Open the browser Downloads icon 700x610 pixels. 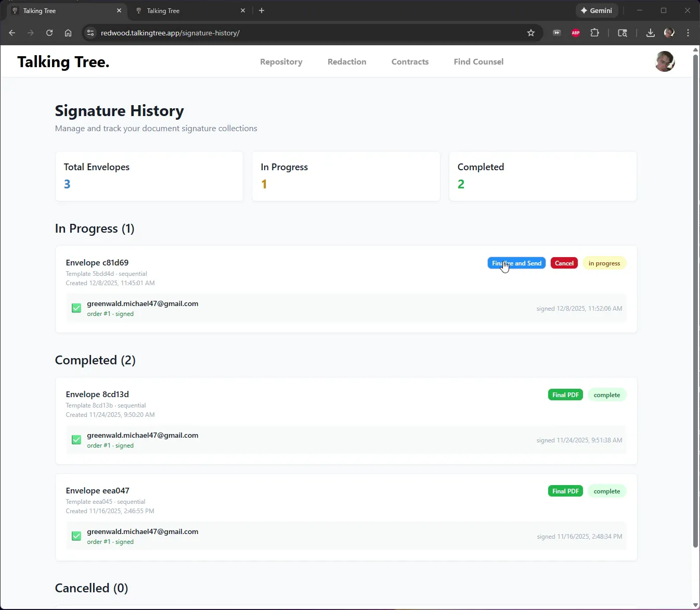(651, 33)
